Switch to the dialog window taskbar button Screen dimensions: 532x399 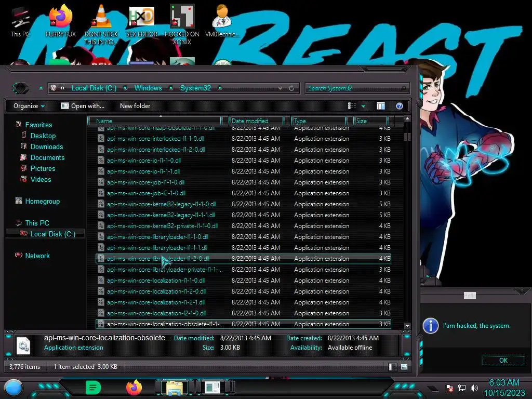pos(212,388)
